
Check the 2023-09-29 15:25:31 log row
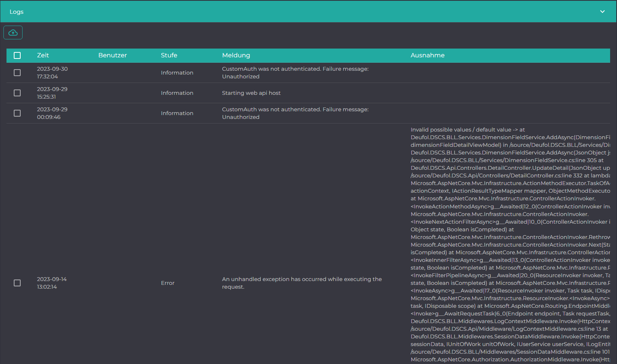point(17,93)
